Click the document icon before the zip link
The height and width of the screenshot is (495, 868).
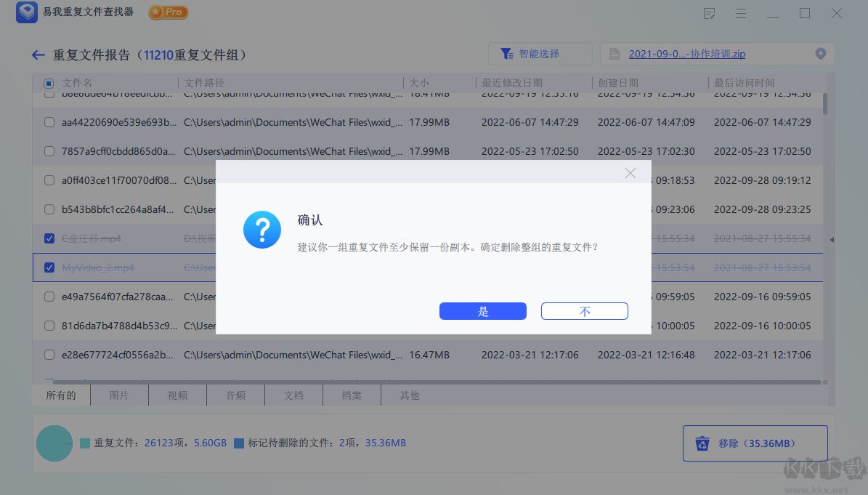tap(615, 54)
